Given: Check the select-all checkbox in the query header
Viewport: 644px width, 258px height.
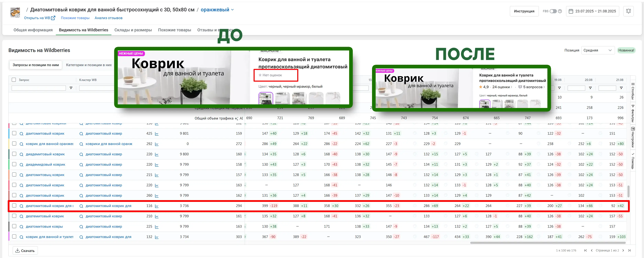Looking at the screenshot, I should click(x=14, y=80).
